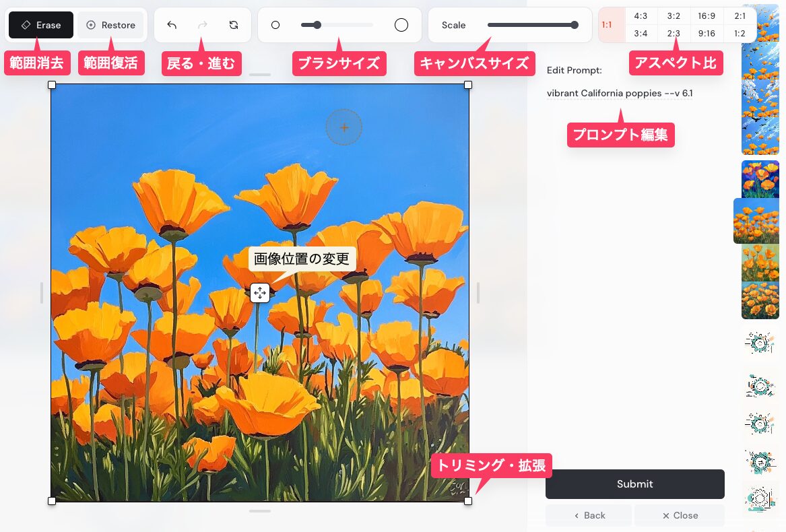Screen dimensions: 786x532
Task: Click the top-left crop corner handle
Action: 52,85
